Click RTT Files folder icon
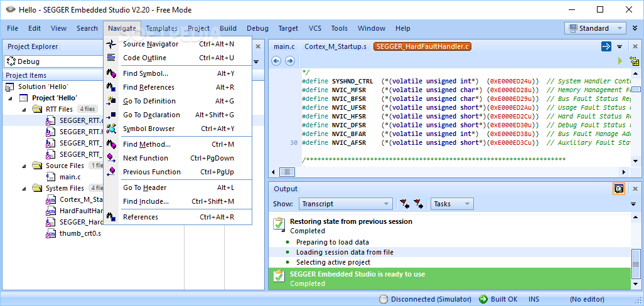Screen dimensions: 644x306 coord(38,109)
